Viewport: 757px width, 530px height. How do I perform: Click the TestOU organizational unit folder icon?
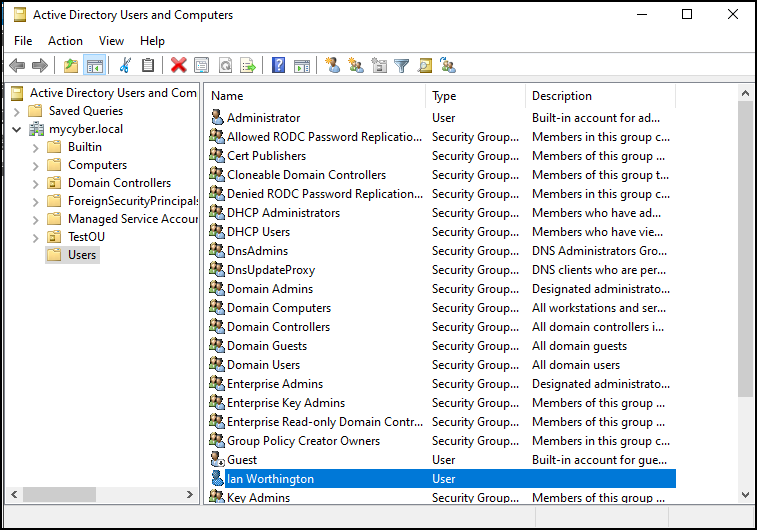54,237
